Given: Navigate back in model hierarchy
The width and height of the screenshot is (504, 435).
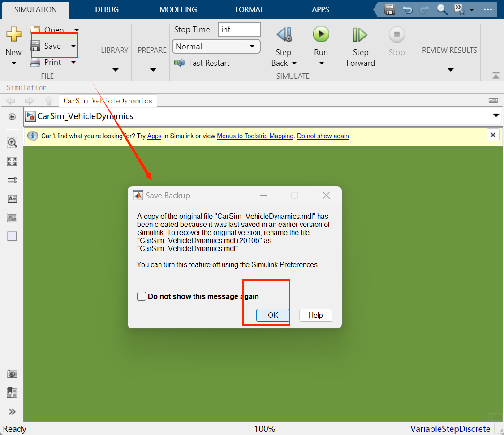Looking at the screenshot, I should tap(11, 101).
